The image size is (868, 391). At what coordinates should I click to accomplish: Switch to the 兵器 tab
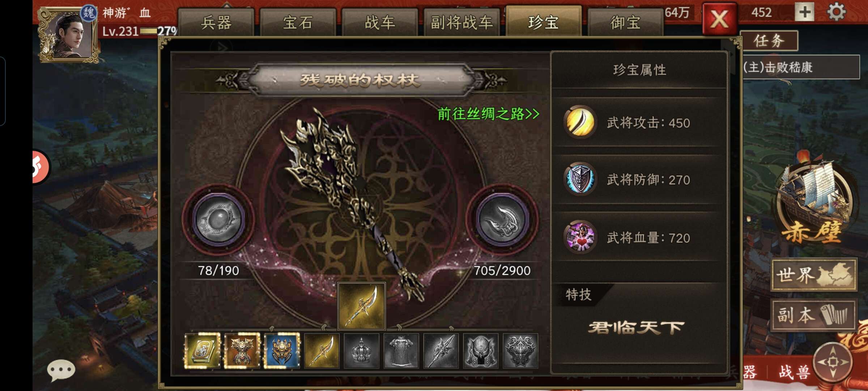[216, 22]
